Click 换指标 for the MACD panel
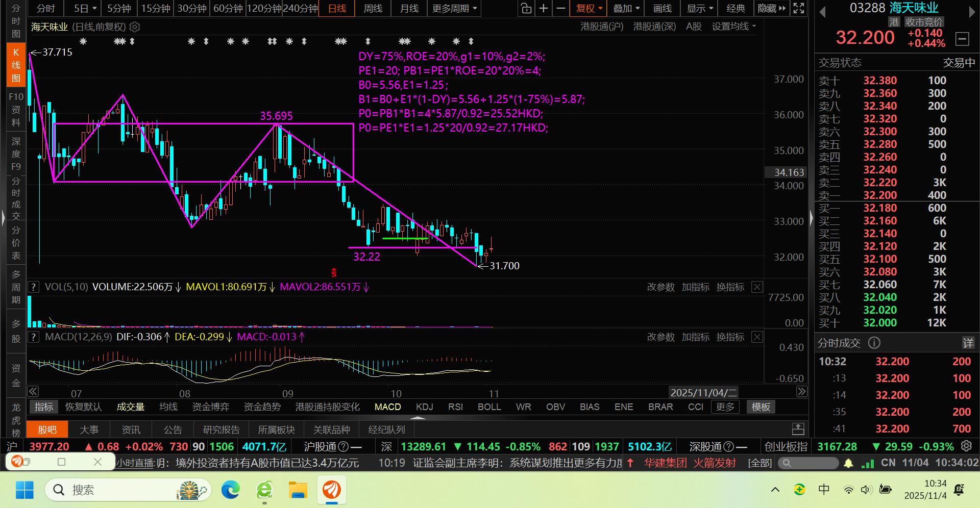980x508 pixels. [730, 337]
